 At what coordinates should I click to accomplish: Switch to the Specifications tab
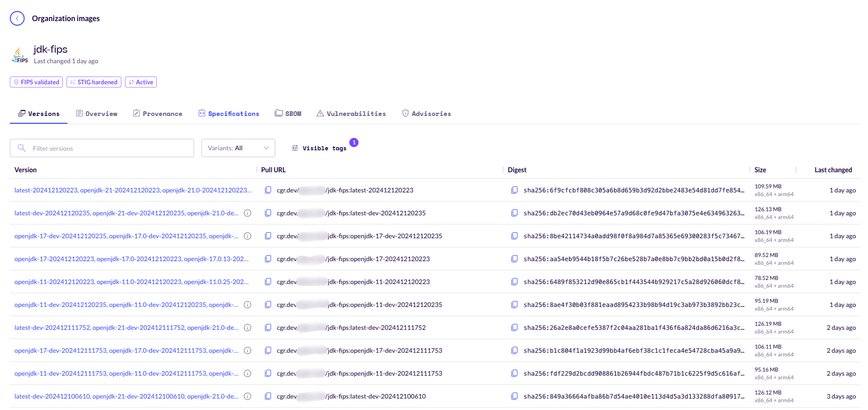229,114
